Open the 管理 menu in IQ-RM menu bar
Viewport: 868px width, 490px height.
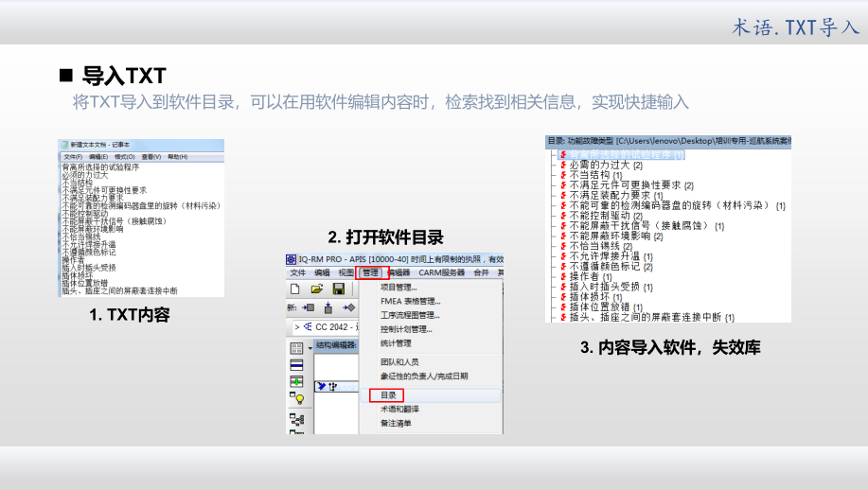pyautogui.click(x=370, y=272)
